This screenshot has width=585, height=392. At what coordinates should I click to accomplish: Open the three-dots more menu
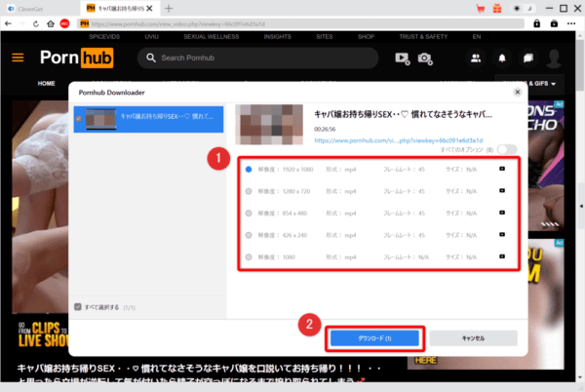(x=571, y=23)
